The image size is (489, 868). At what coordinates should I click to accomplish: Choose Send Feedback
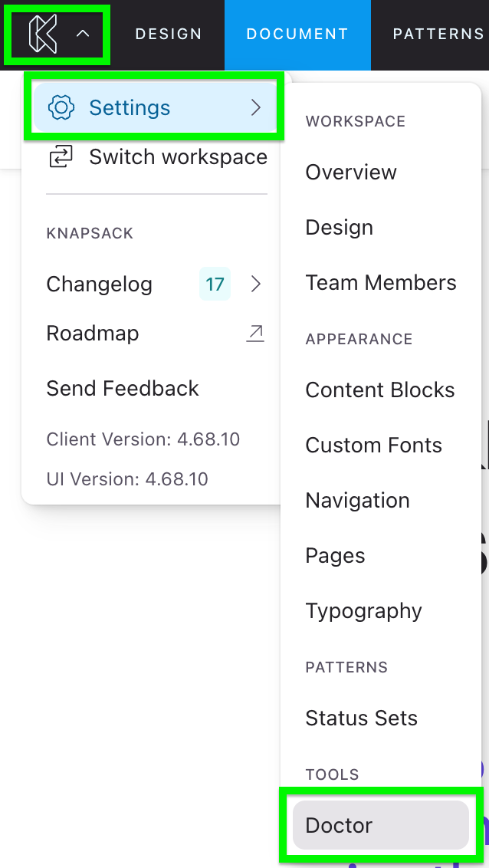(x=123, y=388)
